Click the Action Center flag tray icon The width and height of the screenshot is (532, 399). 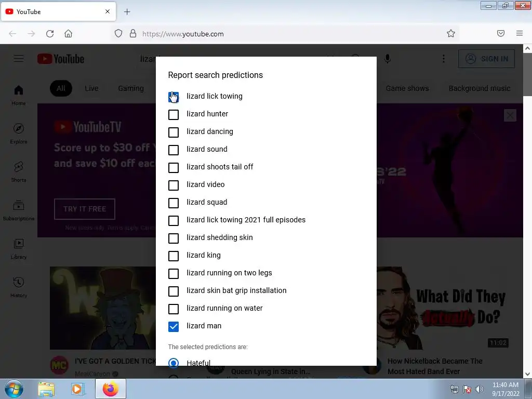click(x=467, y=389)
